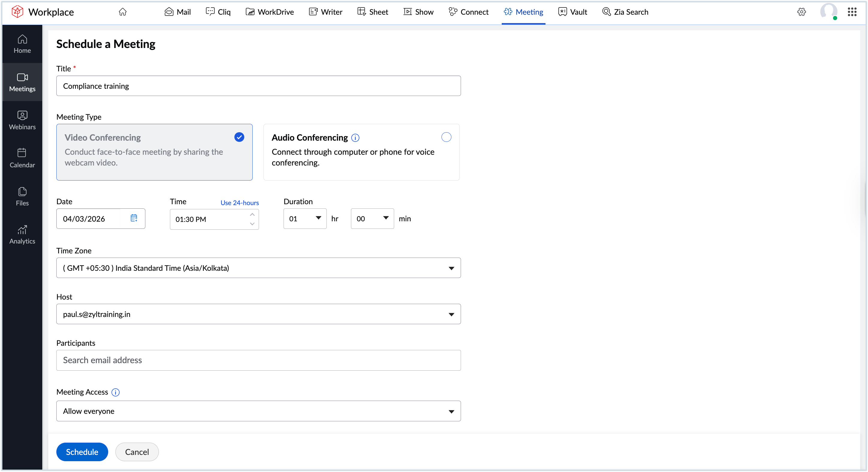Open the Connect section
Image resolution: width=868 pixels, height=472 pixels.
click(469, 12)
